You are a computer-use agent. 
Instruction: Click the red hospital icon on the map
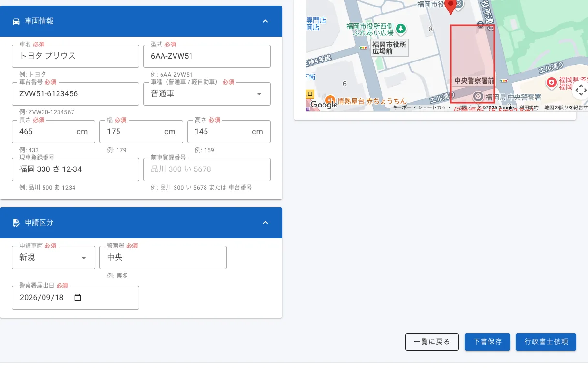tap(552, 83)
